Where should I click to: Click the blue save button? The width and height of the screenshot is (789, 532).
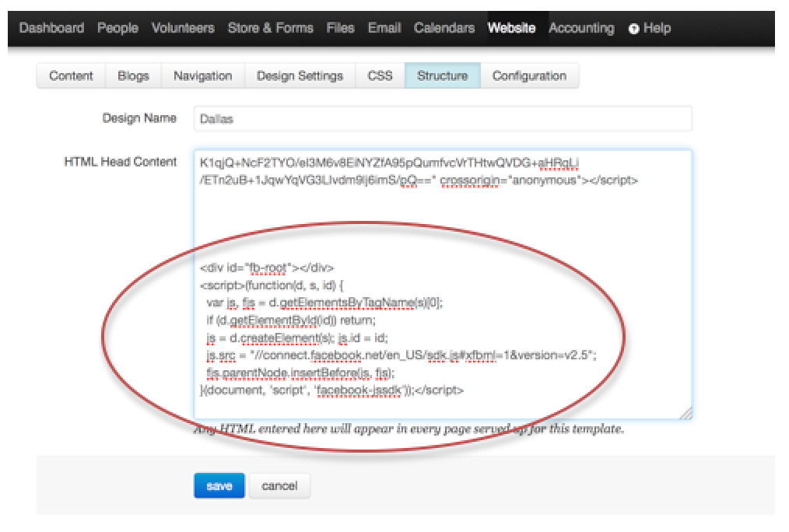tap(219, 486)
